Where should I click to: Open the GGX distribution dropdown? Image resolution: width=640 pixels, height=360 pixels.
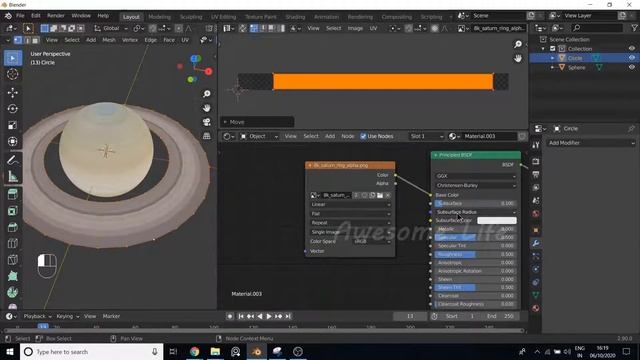pos(476,176)
